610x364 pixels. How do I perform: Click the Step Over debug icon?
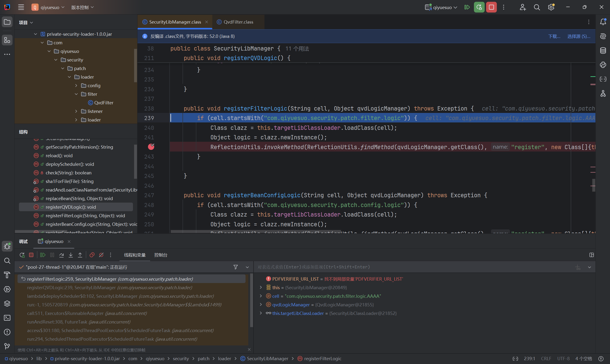pos(61,255)
